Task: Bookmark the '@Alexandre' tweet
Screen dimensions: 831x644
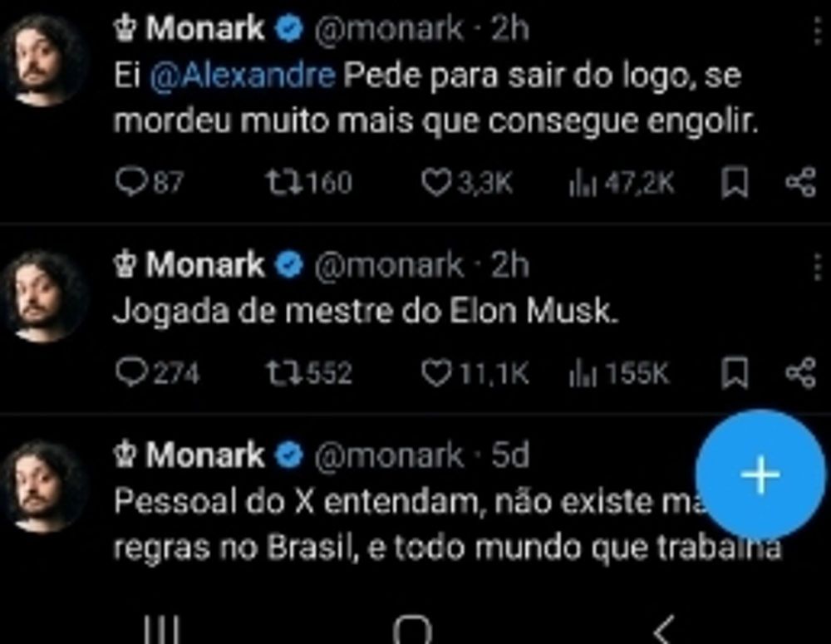Action: point(735,183)
